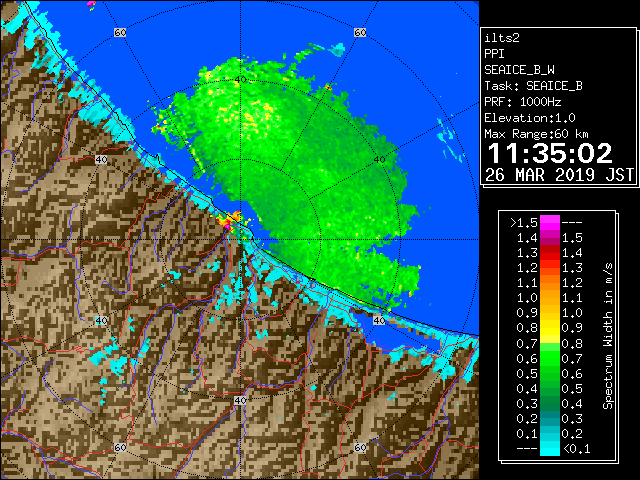Viewport: 640px width, 480px height.
Task: Select the date "26 MAR 2019 JST"
Action: pyautogui.click(x=559, y=175)
